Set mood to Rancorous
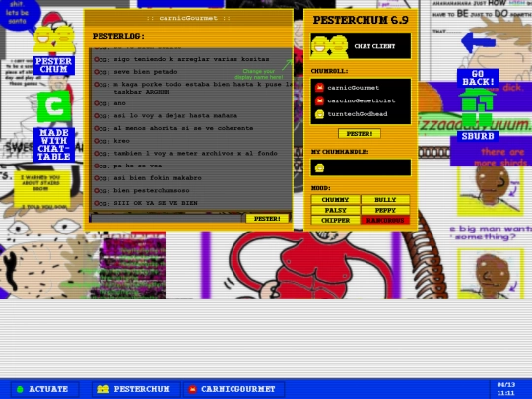This screenshot has width=532, height=399. point(385,221)
